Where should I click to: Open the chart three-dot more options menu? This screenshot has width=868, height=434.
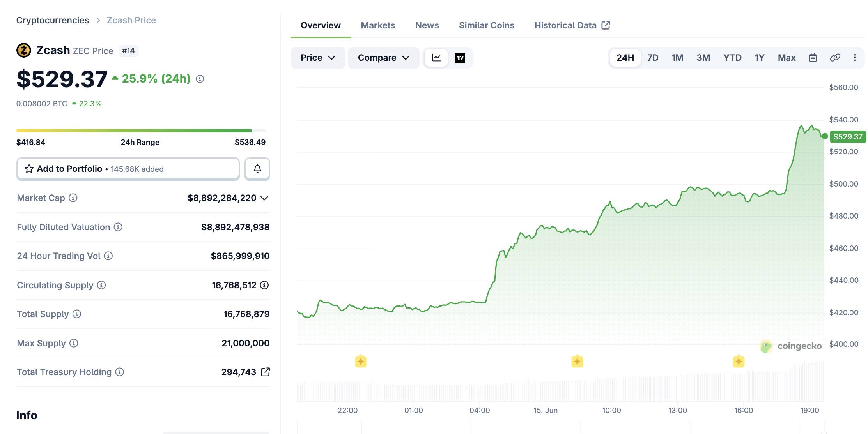click(x=855, y=58)
